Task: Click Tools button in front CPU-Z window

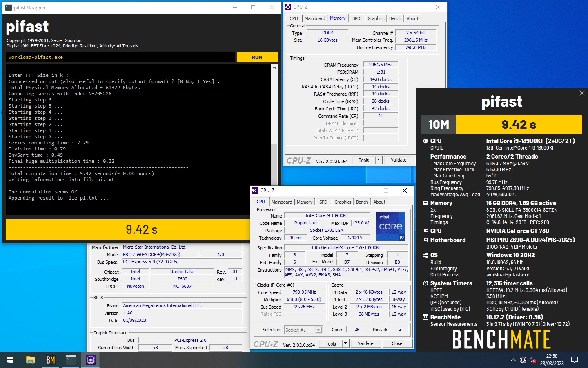Action: pos(331,343)
